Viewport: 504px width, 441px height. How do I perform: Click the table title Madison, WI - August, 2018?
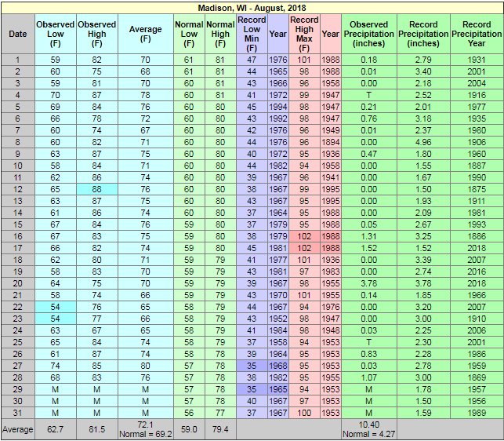pyautogui.click(x=252, y=8)
